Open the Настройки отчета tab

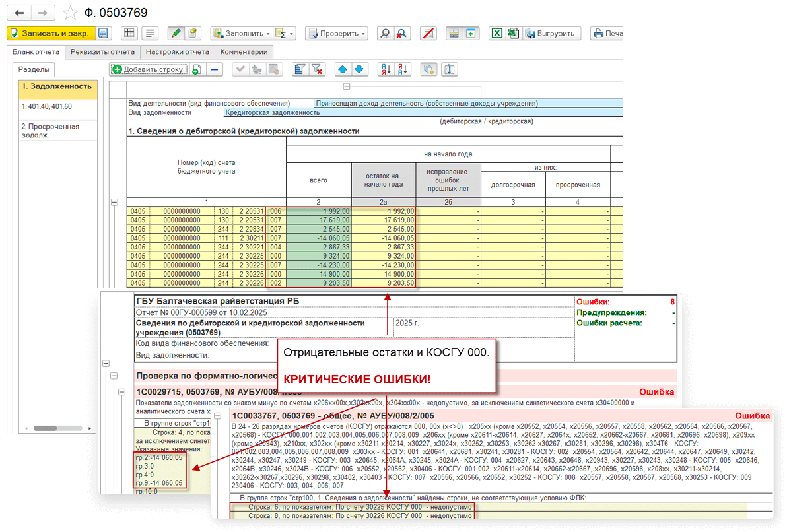[177, 51]
